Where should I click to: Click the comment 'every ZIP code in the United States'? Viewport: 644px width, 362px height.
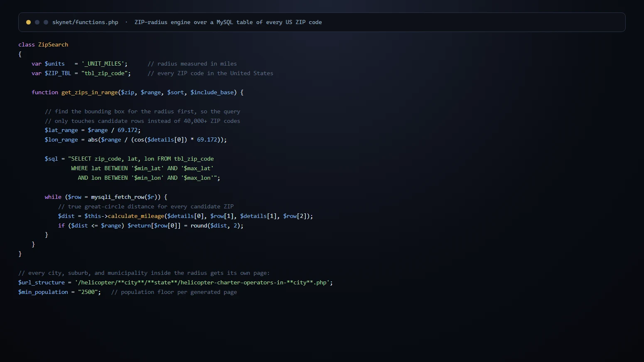[x=211, y=73]
